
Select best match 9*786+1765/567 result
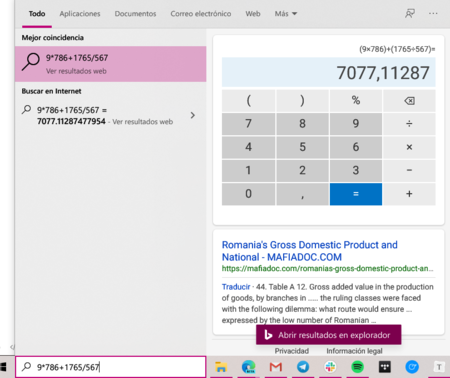(x=111, y=64)
